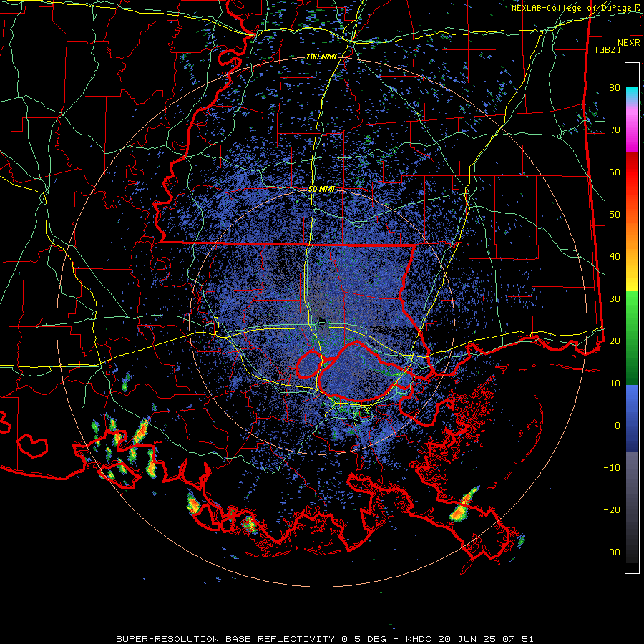Image resolution: width=644 pixels, height=644 pixels.
Task: Click the 50 value on the dBZ scale
Action: point(615,215)
